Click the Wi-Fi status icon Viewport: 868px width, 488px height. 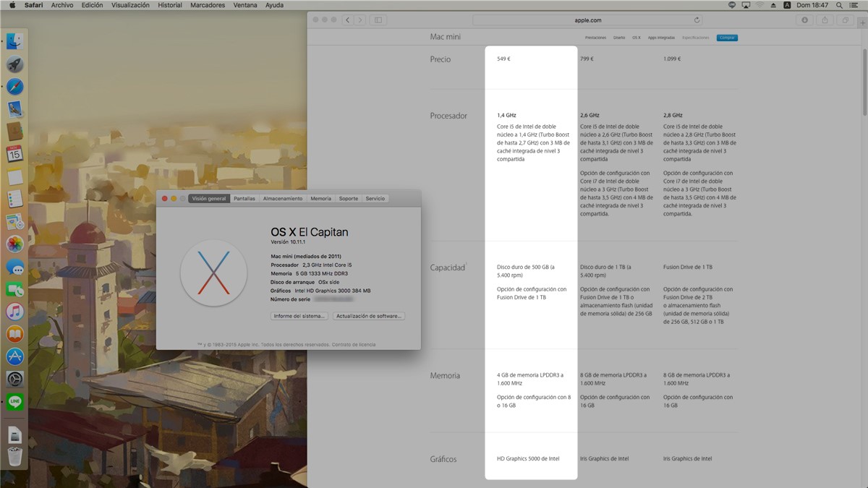click(759, 5)
